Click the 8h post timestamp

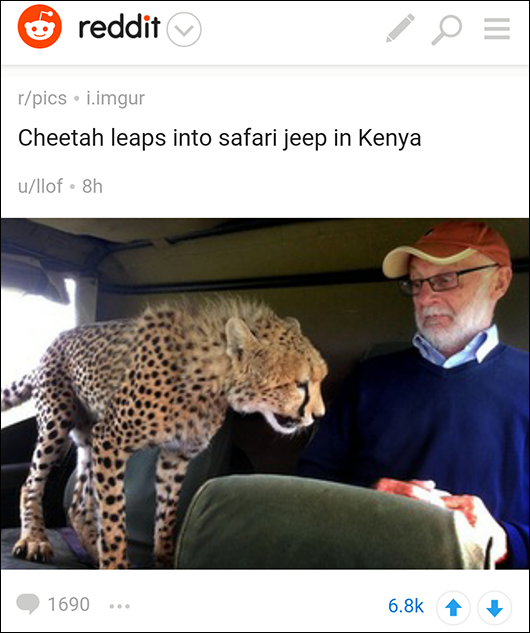coord(92,187)
